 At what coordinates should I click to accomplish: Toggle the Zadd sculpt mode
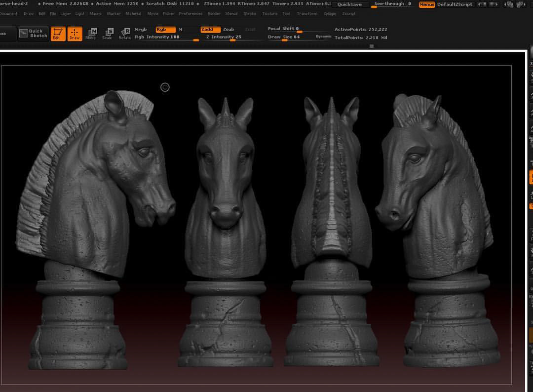[210, 30]
